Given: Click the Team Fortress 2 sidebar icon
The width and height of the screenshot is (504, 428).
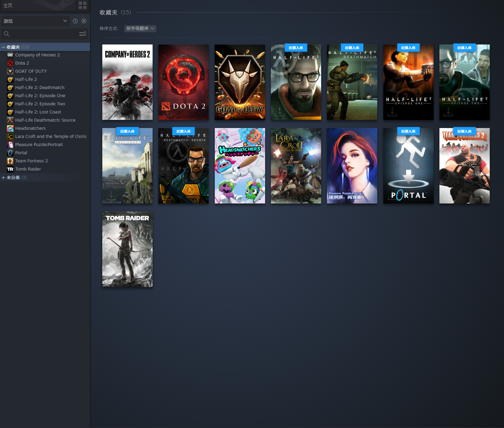Looking at the screenshot, I should click(10, 161).
